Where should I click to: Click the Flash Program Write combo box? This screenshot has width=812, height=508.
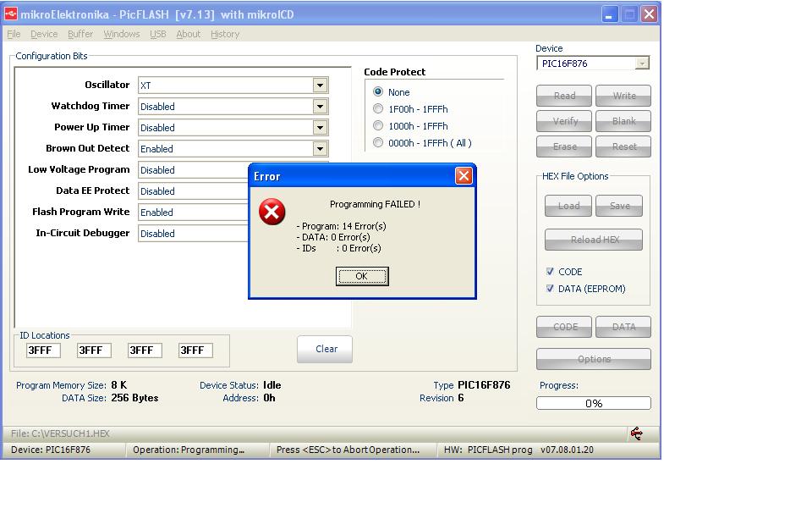click(193, 213)
